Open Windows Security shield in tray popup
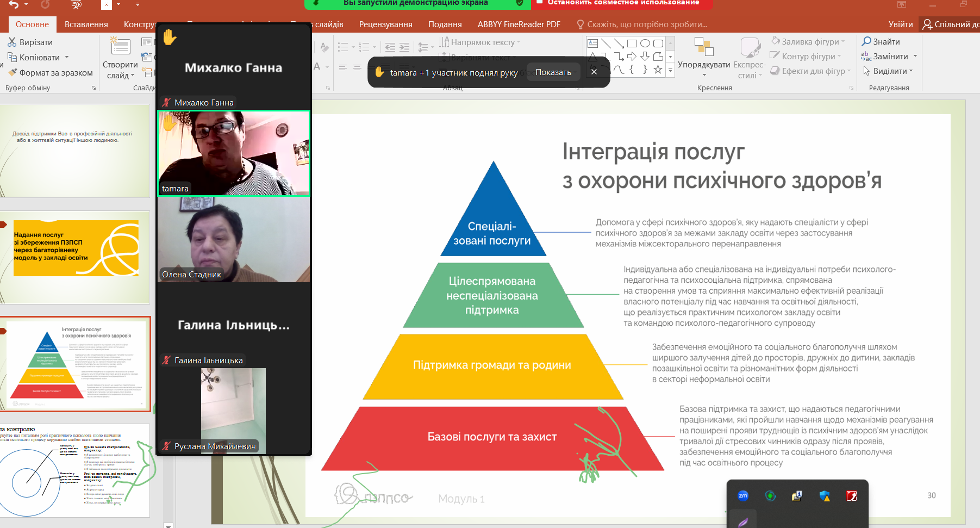 (825, 495)
